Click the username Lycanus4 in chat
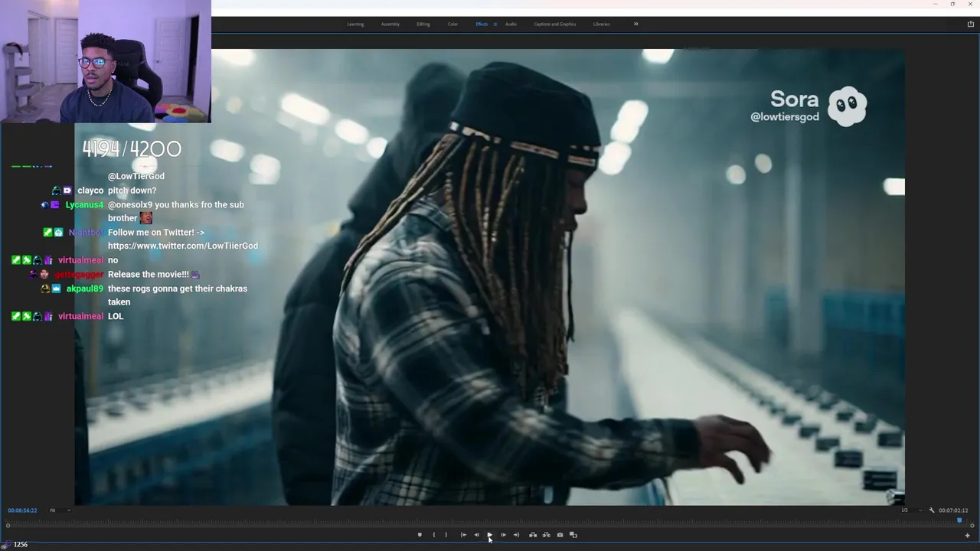The height and width of the screenshot is (551, 980). 84,204
